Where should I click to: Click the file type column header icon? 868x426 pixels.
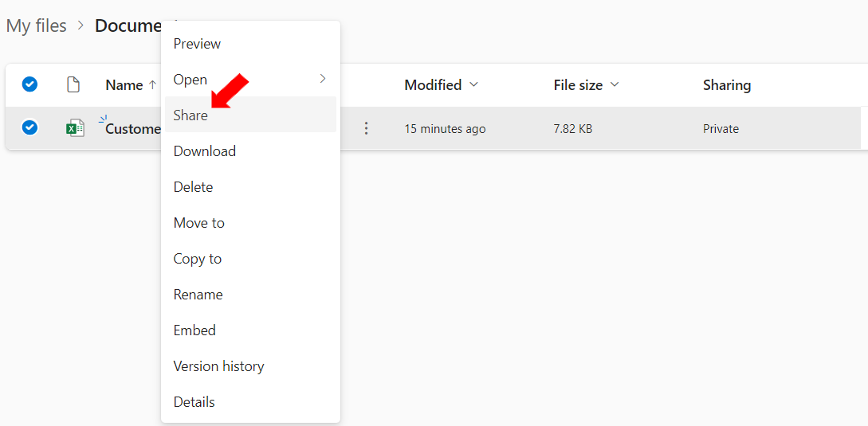[73, 84]
